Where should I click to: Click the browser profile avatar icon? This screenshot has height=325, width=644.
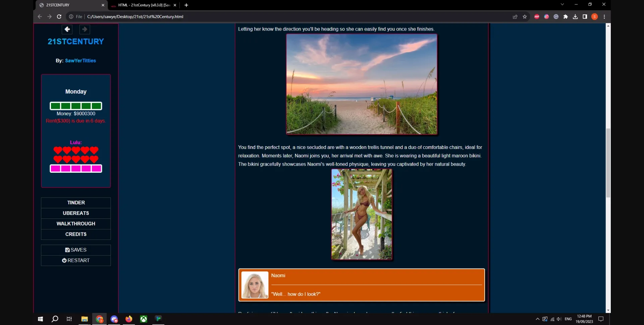tap(595, 16)
